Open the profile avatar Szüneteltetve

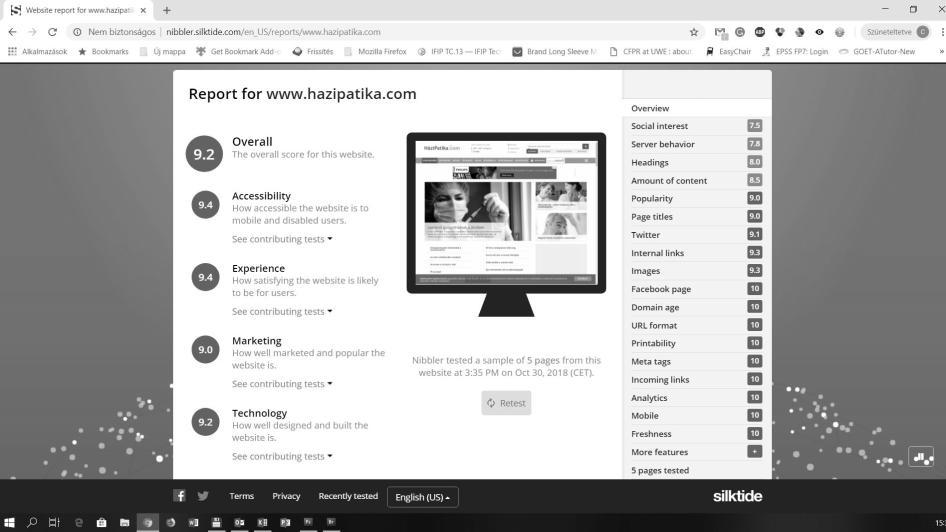(897, 32)
